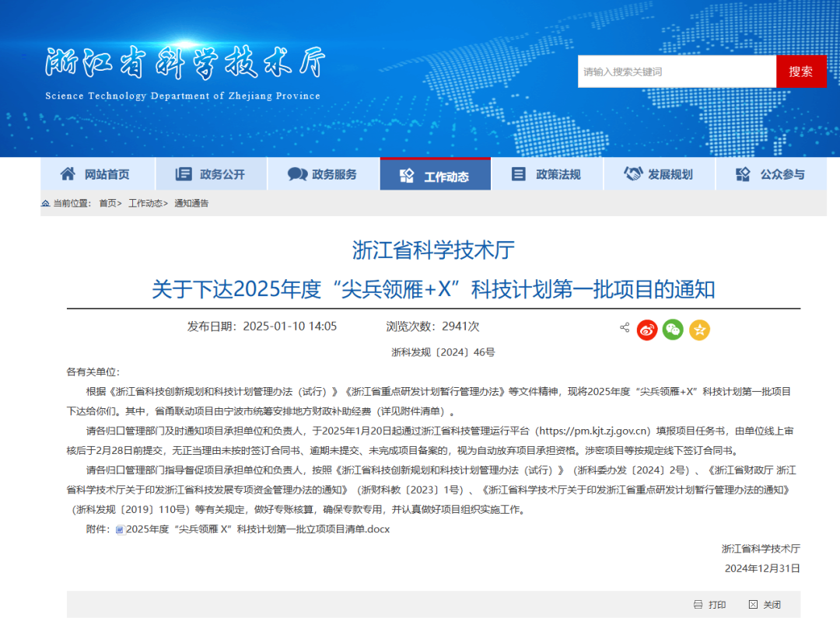Share the notice via WeChat icon

point(673,330)
